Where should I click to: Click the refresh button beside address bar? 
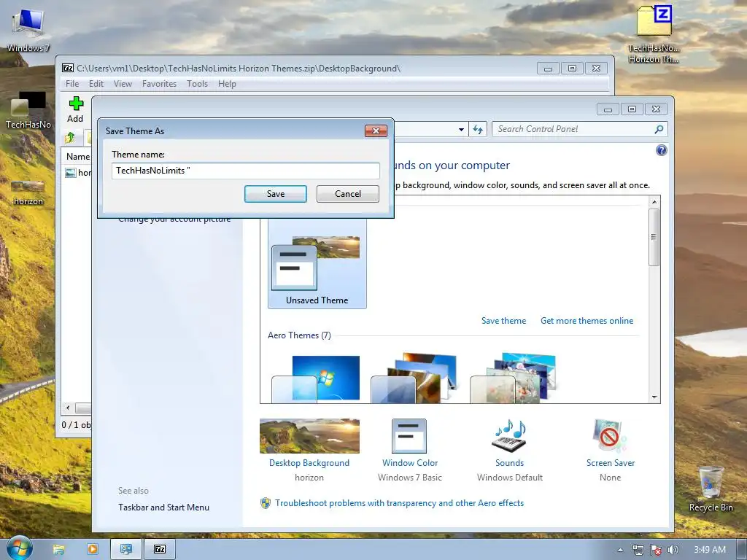point(478,130)
